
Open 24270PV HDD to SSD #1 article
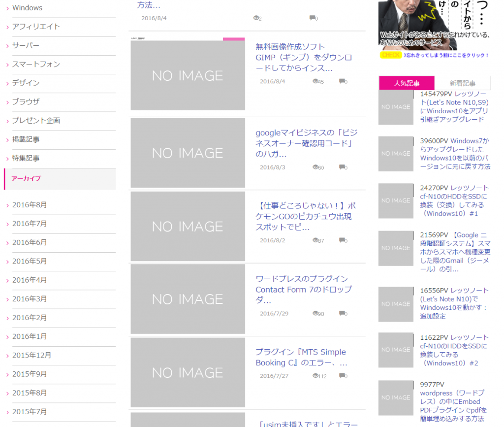[454, 200]
